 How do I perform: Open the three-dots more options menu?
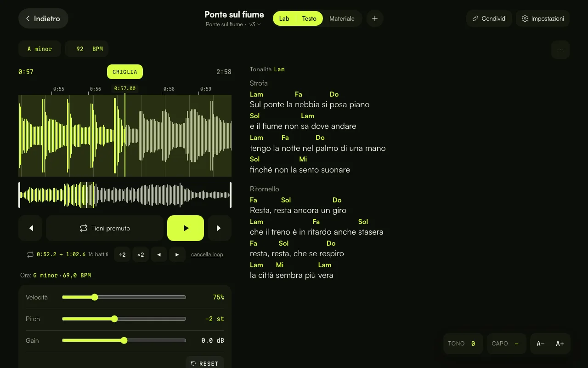coord(560,50)
